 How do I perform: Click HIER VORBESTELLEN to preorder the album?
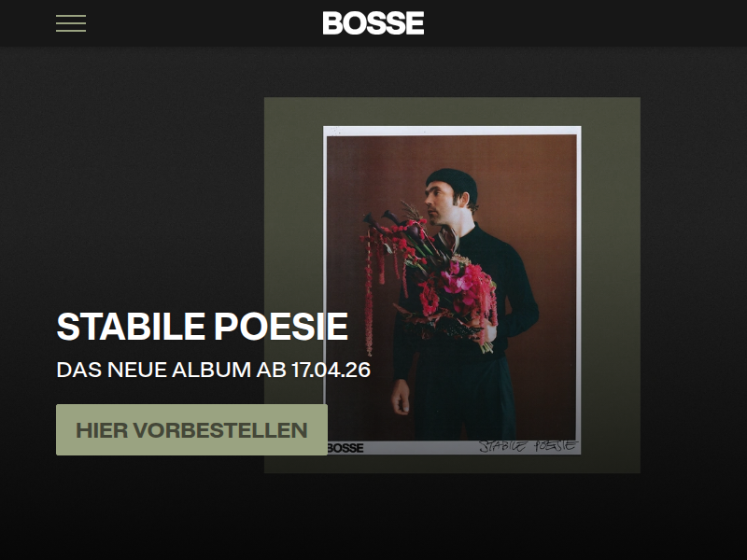click(x=190, y=430)
